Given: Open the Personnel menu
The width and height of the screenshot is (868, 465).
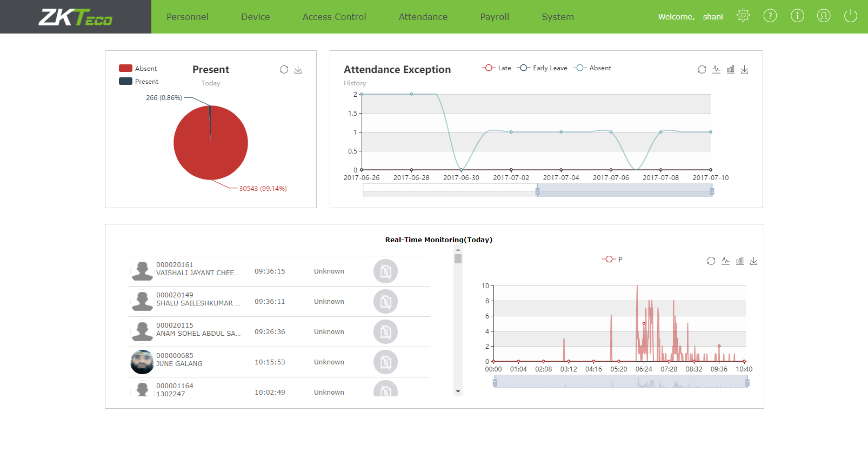Looking at the screenshot, I should point(187,17).
